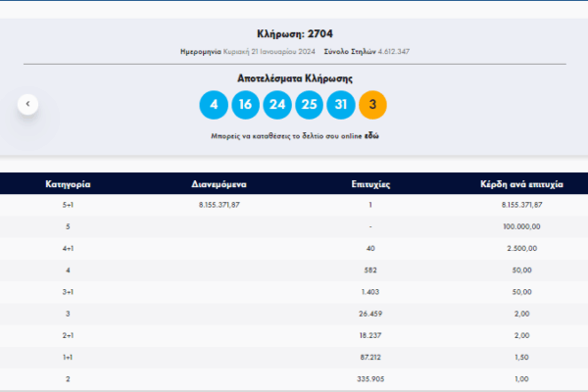The height and width of the screenshot is (392, 588).
Task: Click the 335.905 winners cell
Action: click(x=371, y=377)
